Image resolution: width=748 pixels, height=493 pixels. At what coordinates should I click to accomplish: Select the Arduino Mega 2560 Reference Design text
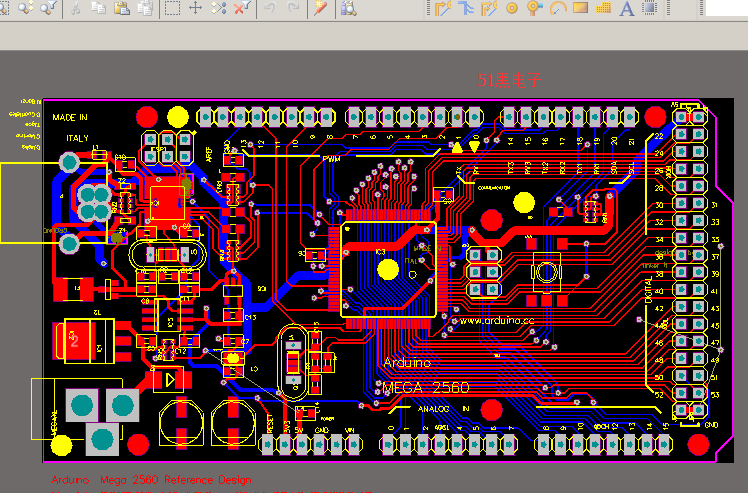coord(151,480)
